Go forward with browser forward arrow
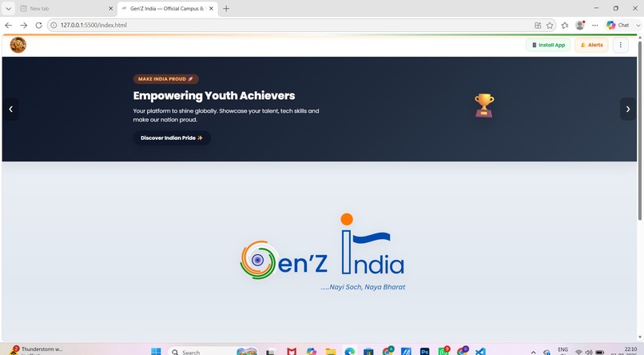644x355 pixels. click(x=24, y=25)
